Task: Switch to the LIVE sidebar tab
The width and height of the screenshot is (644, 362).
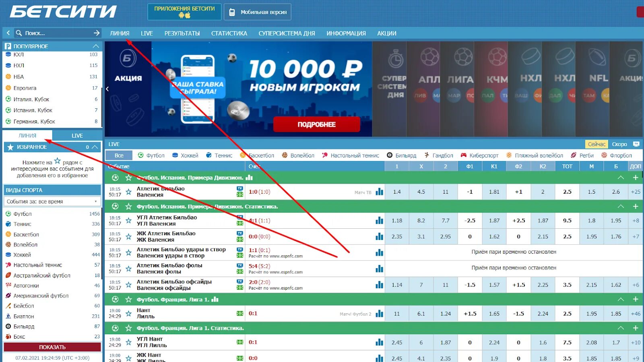Action: tap(77, 136)
